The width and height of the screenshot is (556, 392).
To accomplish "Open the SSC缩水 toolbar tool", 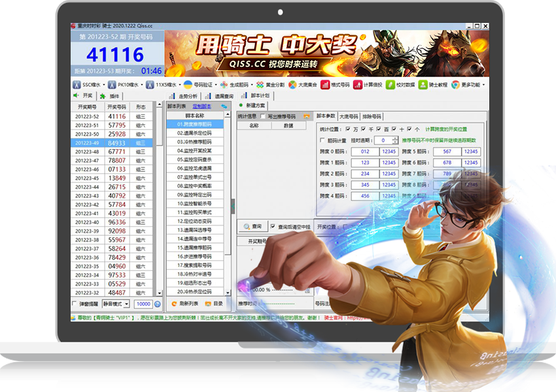I will (86, 85).
